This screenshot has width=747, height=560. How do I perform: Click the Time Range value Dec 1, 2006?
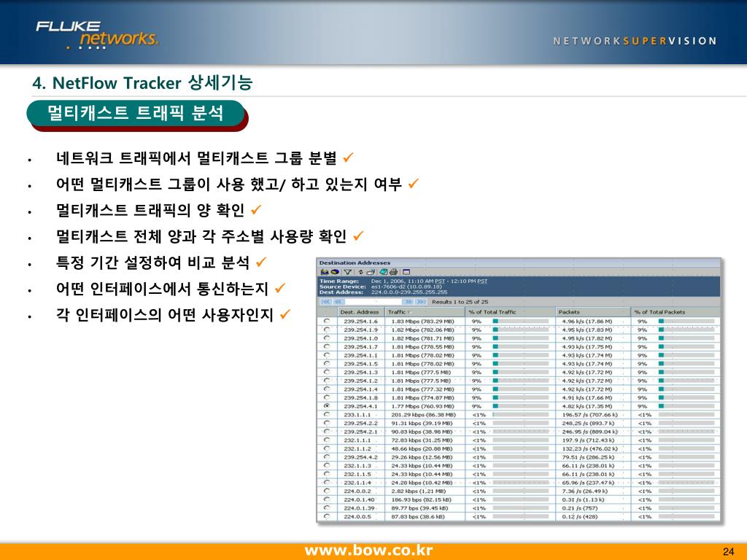429,281
